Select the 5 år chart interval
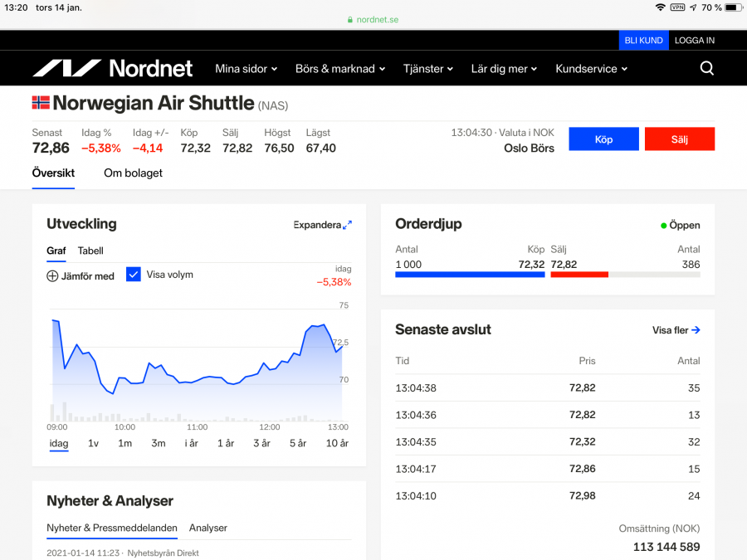Viewport: 747px width, 560px height. 296,443
